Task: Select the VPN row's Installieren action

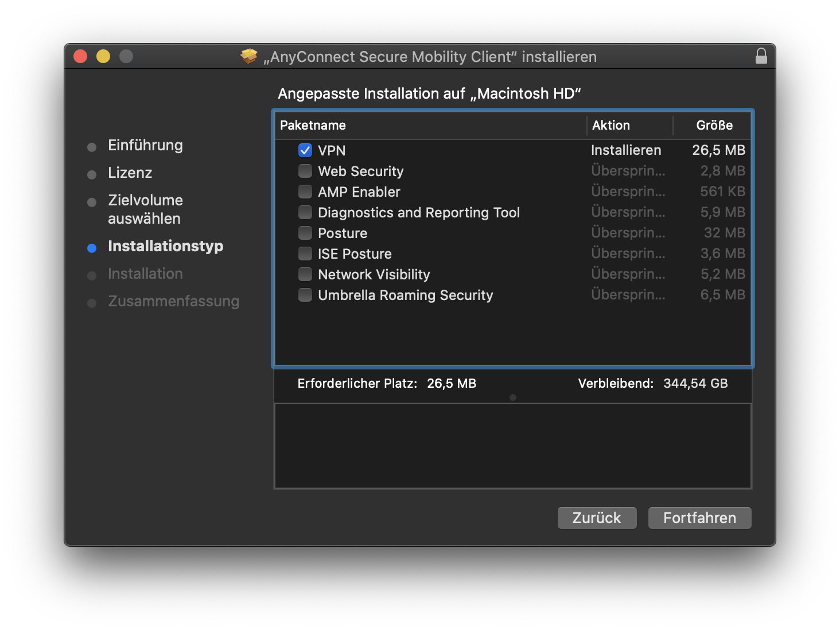Action: pos(626,150)
